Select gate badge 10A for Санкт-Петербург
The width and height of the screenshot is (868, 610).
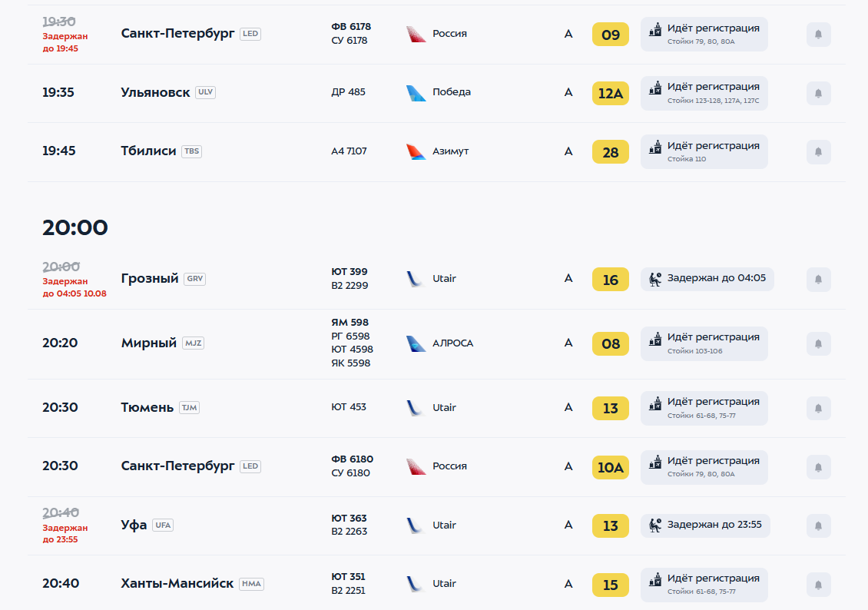pos(611,467)
